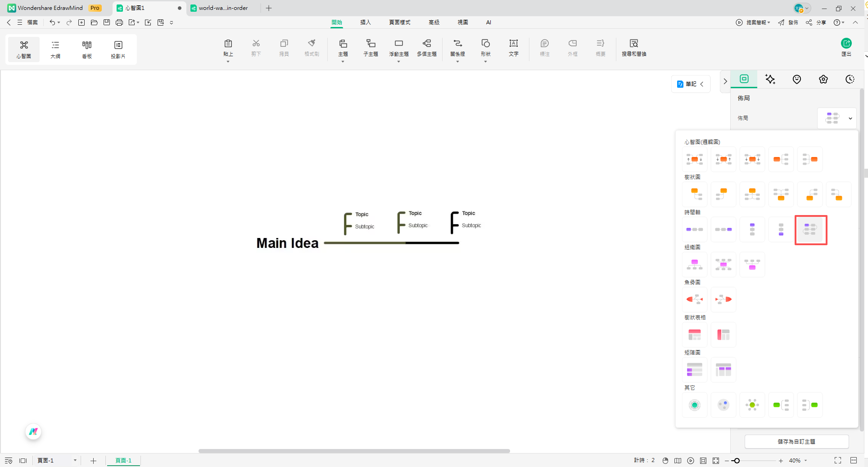Viewport: 868px width, 467px height.
Task: Click the 浮動主題 floating topic icon
Action: click(398, 47)
